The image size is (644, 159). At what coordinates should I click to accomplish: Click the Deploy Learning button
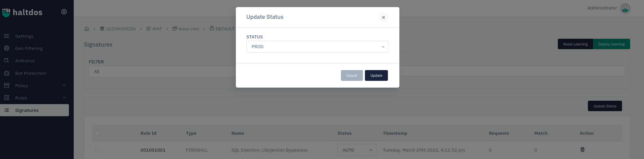point(612,44)
